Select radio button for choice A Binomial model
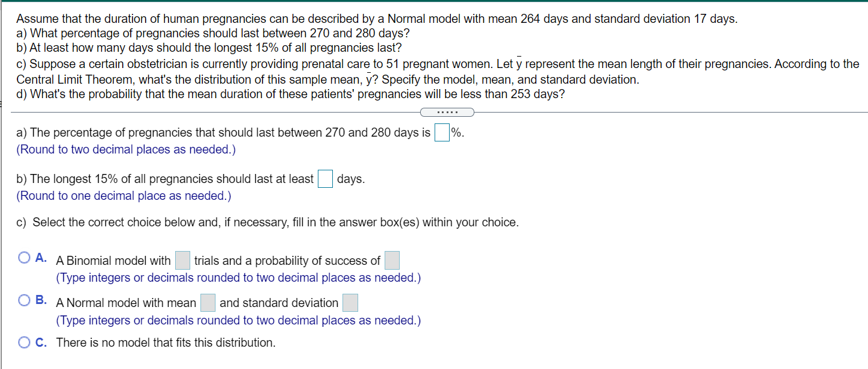 pyautogui.click(x=23, y=257)
